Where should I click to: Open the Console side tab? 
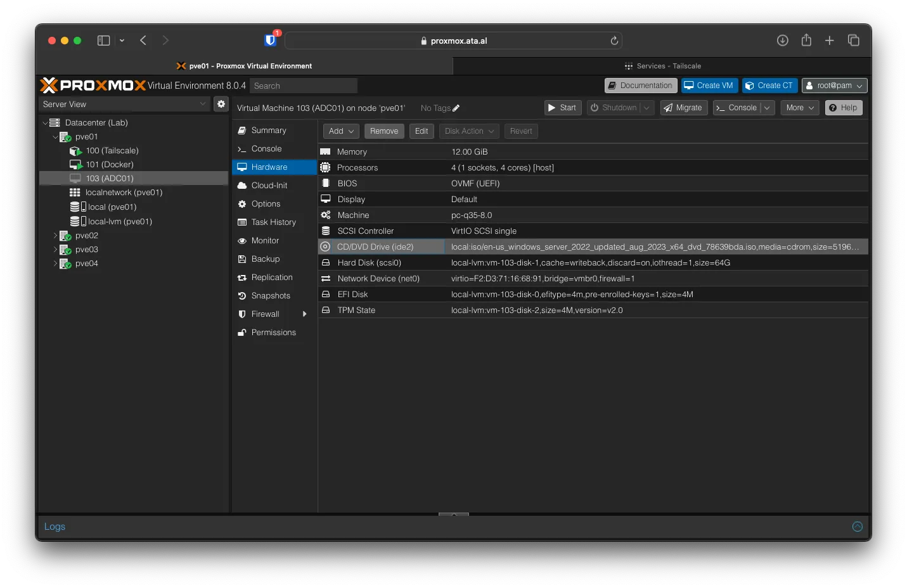(x=274, y=149)
